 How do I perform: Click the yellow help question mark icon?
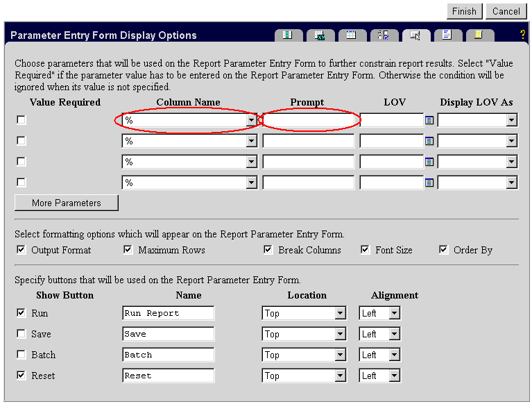pos(522,35)
